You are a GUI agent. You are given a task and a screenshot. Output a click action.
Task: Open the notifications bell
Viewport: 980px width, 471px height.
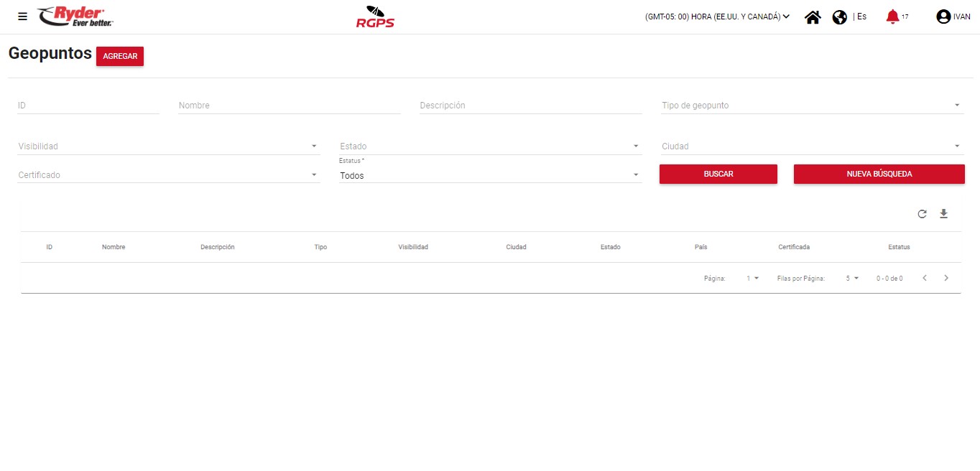click(x=892, y=17)
